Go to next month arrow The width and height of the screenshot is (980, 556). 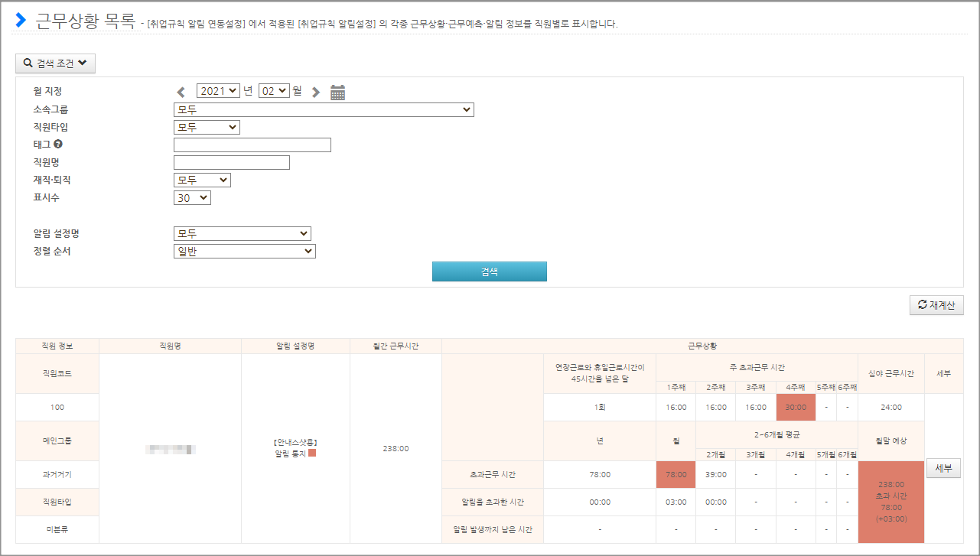click(316, 92)
